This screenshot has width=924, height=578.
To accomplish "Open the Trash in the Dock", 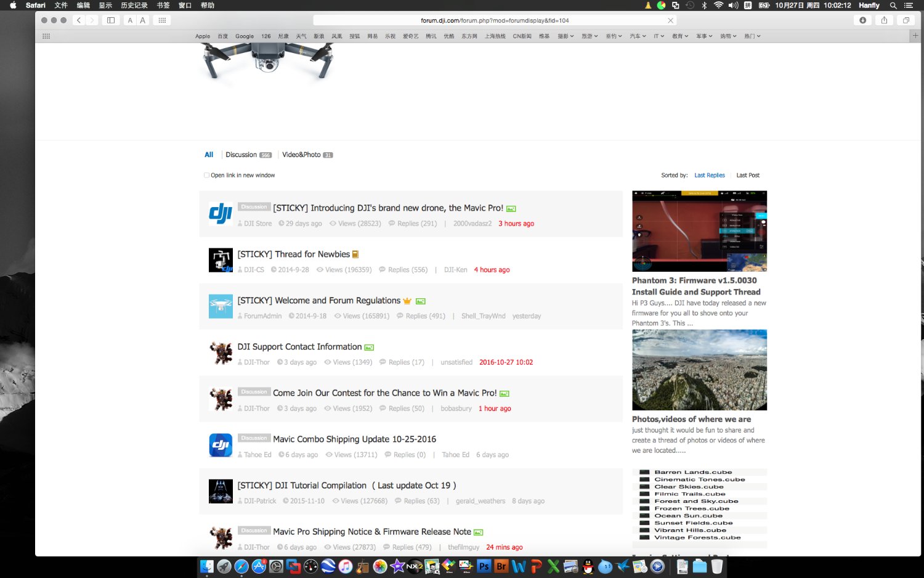I will click(717, 566).
